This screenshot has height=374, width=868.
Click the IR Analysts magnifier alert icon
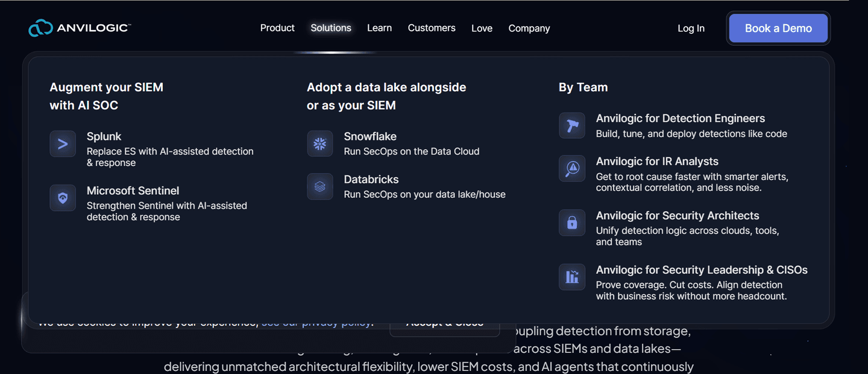pyautogui.click(x=572, y=168)
